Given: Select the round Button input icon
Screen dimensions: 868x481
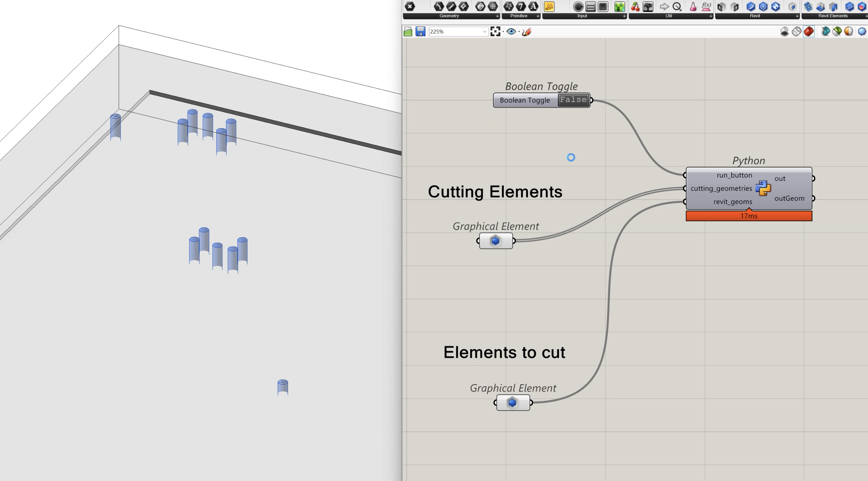Looking at the screenshot, I should (578, 6).
